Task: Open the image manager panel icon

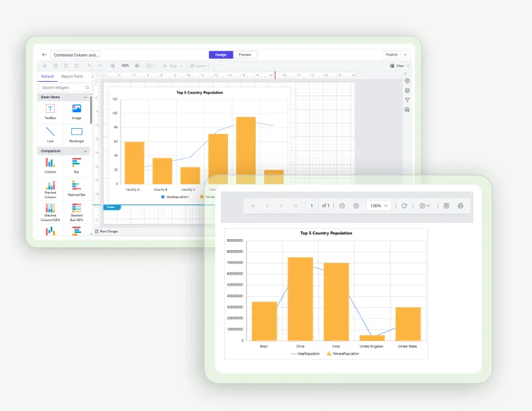Action: click(407, 110)
